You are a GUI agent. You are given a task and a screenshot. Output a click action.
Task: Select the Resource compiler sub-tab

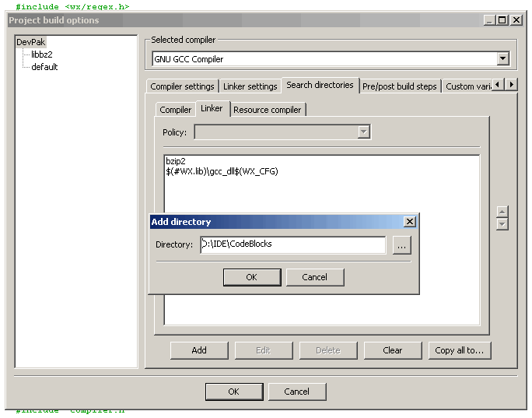click(x=268, y=110)
